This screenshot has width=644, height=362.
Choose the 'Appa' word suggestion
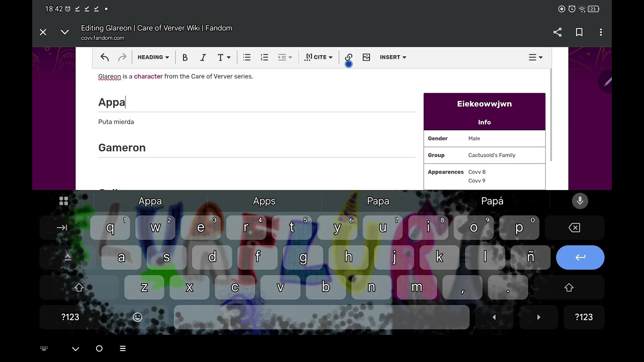click(150, 201)
